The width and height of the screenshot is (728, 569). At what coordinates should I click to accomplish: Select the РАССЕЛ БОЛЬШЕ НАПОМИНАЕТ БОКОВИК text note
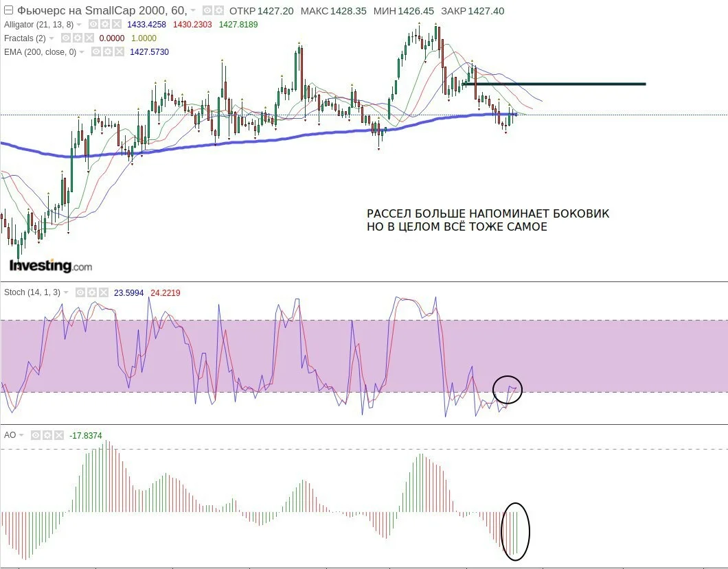click(x=488, y=213)
